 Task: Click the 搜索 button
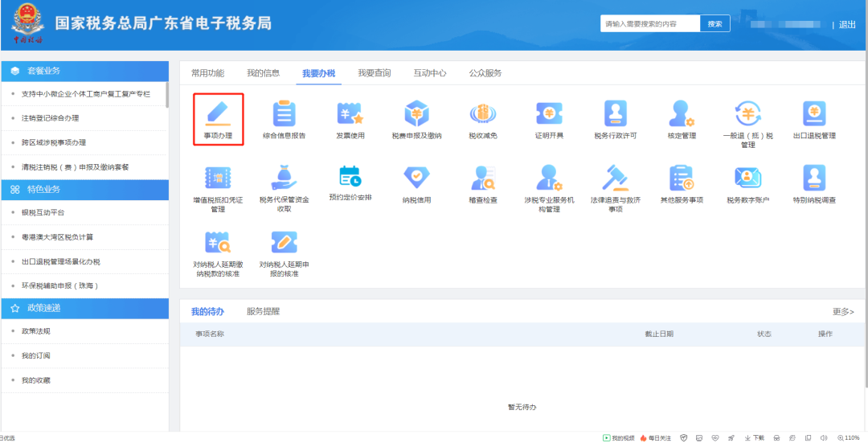[714, 24]
